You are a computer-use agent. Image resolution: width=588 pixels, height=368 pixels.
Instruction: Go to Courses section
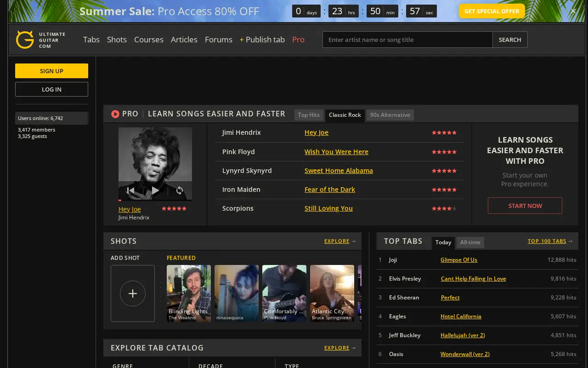pos(149,40)
